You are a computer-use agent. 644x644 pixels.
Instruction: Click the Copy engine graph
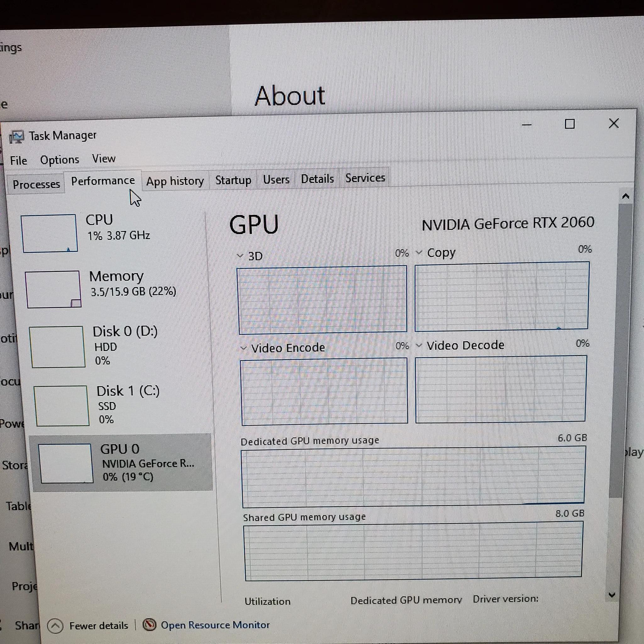click(x=502, y=296)
